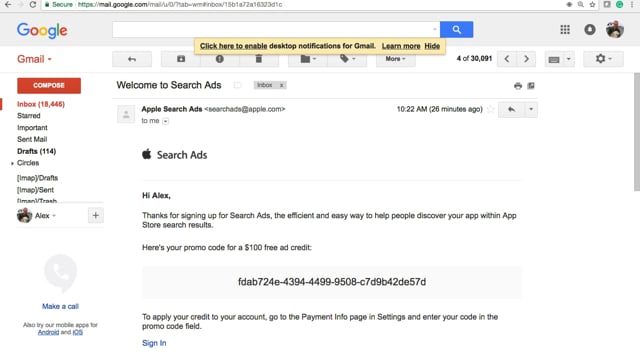This screenshot has width=640, height=360.
Task: Reload the page in browser
Action: pos(33,4)
